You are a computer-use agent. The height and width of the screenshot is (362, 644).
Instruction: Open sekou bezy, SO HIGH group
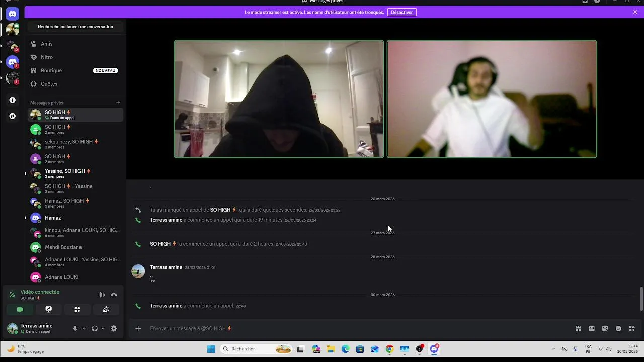pyautogui.click(x=75, y=144)
